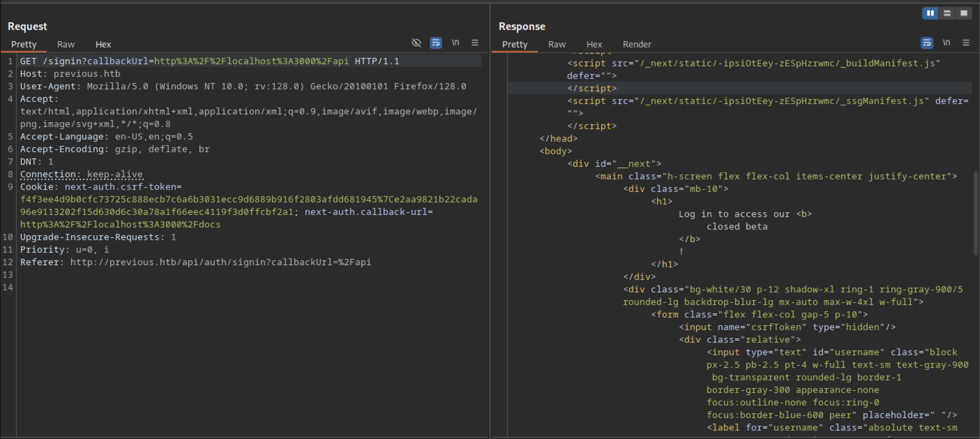The image size is (980, 439).
Task: Open the Response panel options menu
Action: coord(966,43)
